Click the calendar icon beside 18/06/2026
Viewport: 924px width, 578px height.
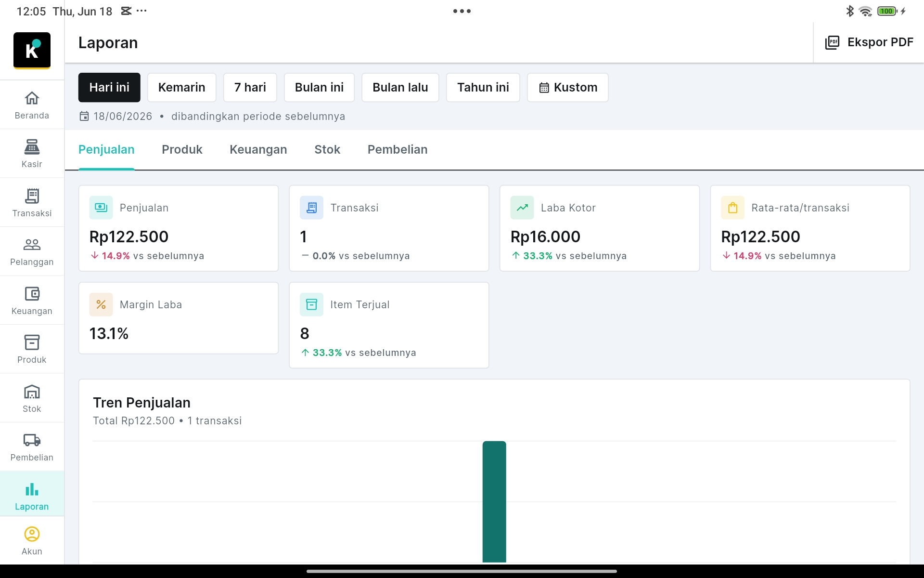[84, 116]
